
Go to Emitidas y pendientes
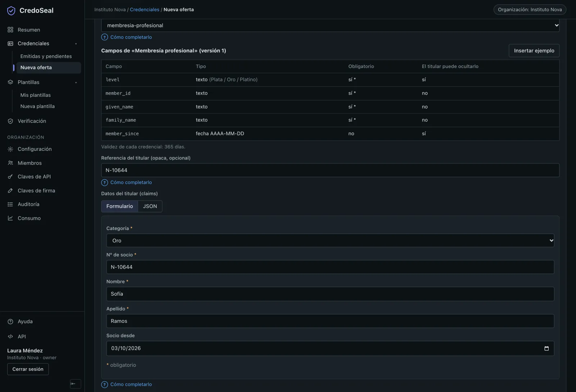(x=46, y=57)
